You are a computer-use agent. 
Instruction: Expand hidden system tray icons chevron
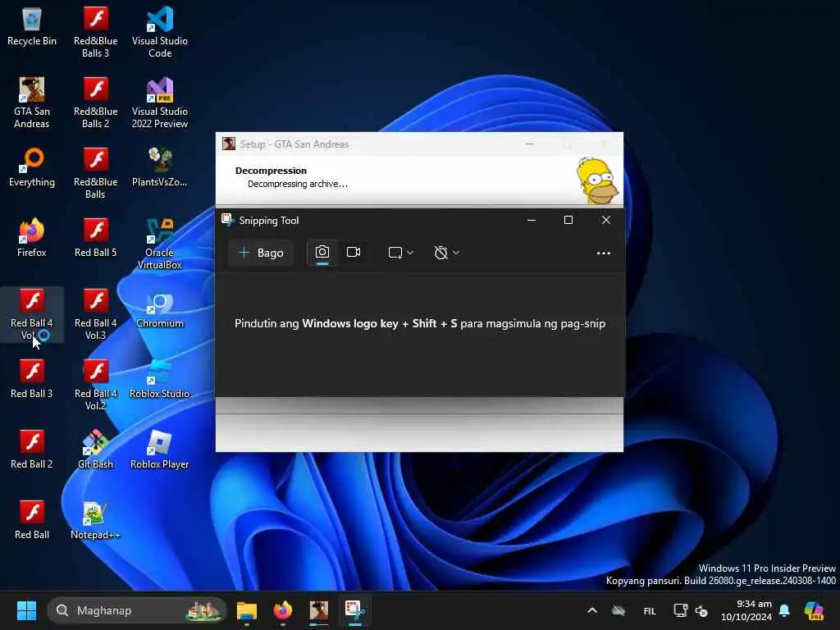(592, 610)
